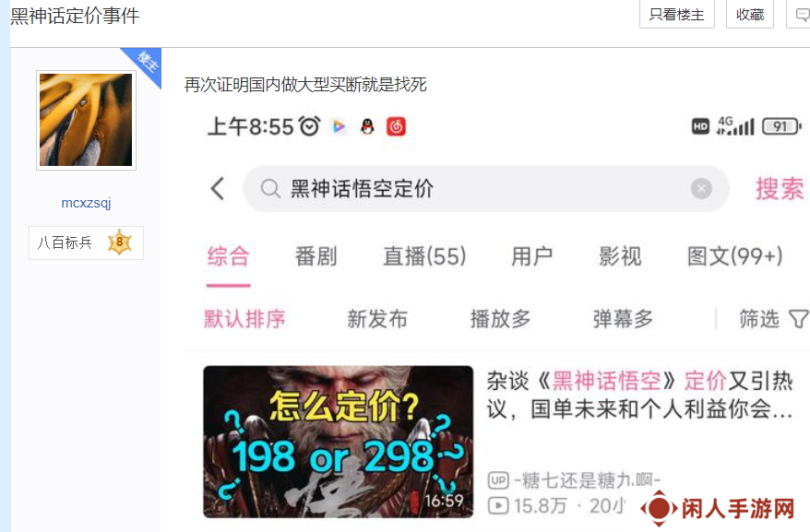810x532 pixels.
Task: Click the pink 搜索 button
Action: coord(780,188)
